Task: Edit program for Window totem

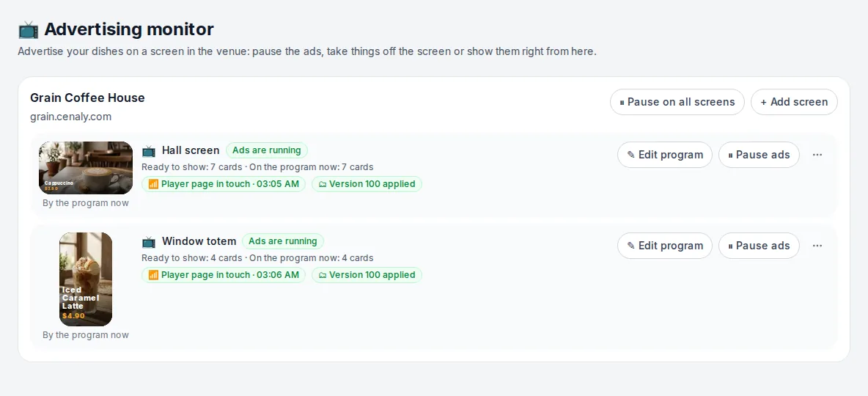Action: pyautogui.click(x=664, y=246)
